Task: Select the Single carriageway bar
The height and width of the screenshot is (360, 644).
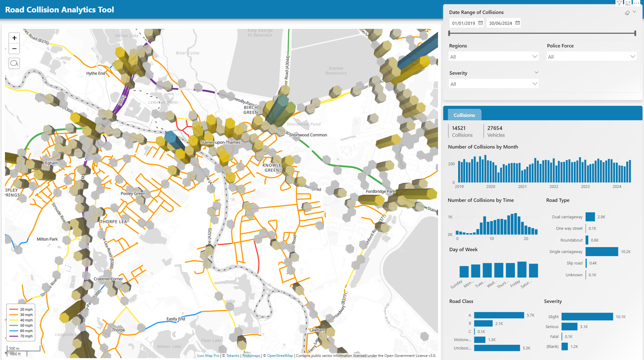Action: 602,251
